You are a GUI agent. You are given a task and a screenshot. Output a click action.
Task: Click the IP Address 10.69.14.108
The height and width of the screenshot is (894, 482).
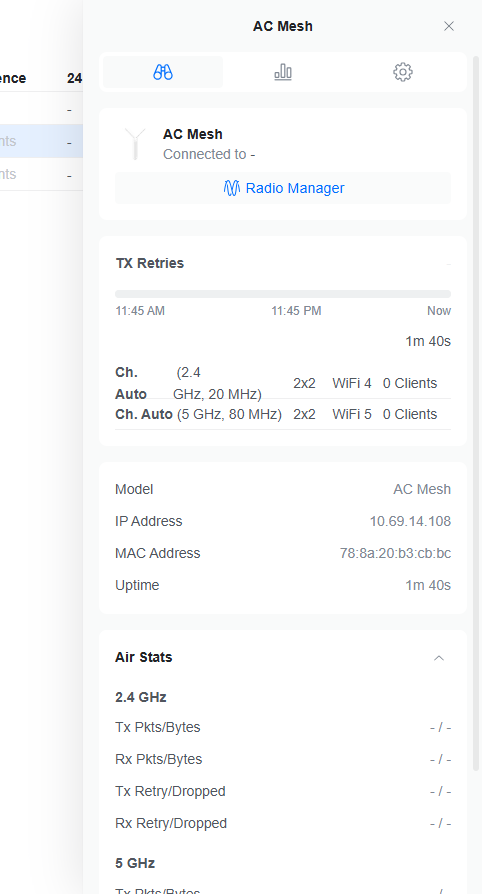410,521
